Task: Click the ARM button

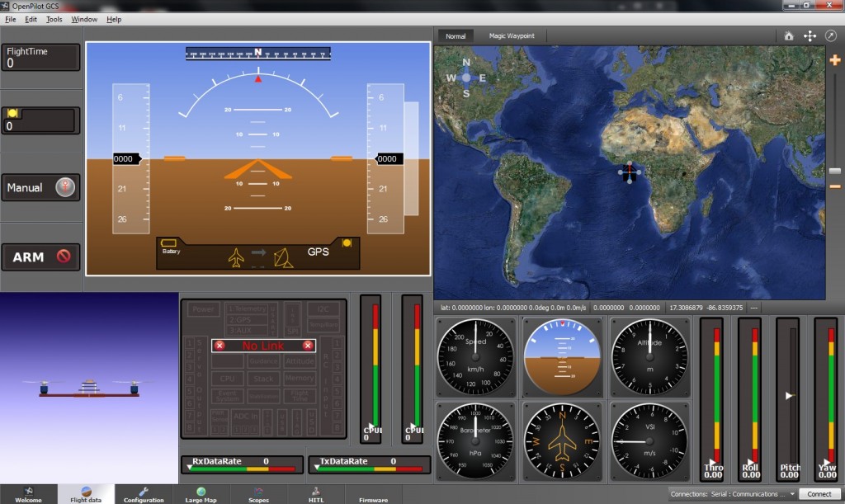Action: point(33,257)
